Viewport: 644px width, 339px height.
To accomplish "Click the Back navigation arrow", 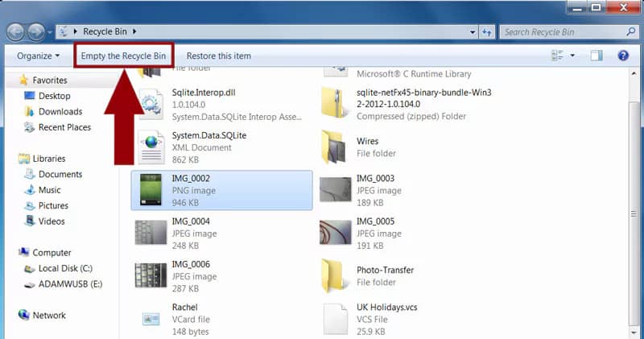I will [16, 31].
